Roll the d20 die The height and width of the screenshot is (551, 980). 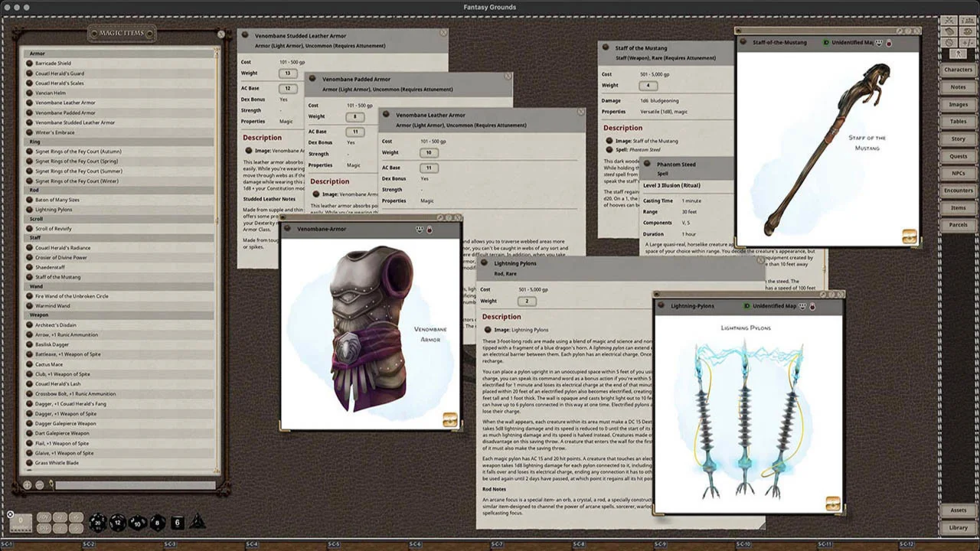(98, 523)
